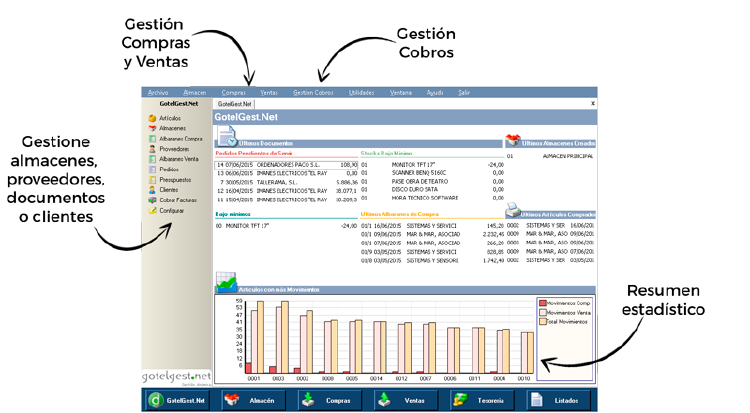Click the Ventas bottom toolbar button
Viewport: 750px width, 413px height.
click(406, 401)
